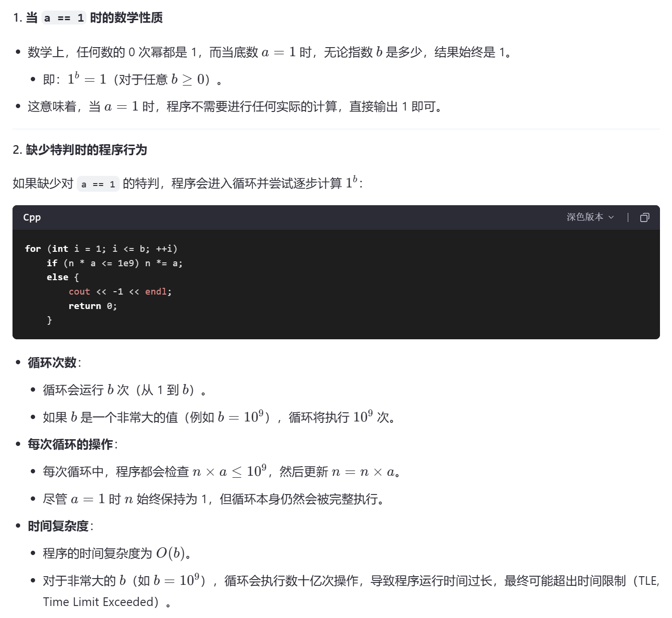Click the if (n * a <= 1e9) code line
The image size is (672, 618).
point(114,263)
